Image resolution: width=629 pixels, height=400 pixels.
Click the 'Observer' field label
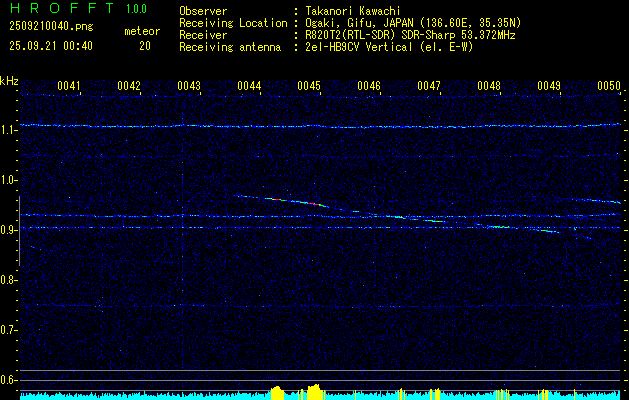pyautogui.click(x=203, y=11)
